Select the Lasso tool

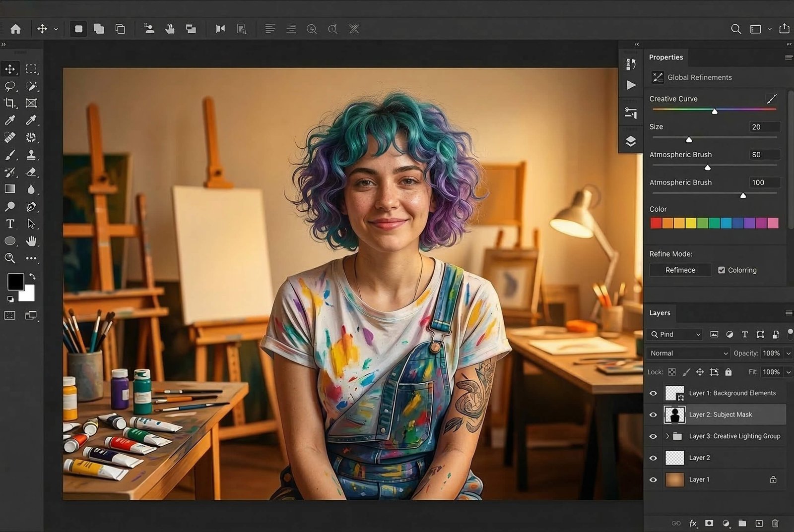click(10, 86)
